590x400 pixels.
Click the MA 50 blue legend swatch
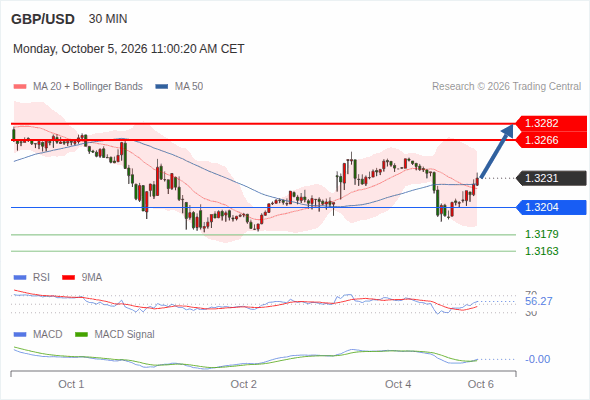tap(162, 87)
